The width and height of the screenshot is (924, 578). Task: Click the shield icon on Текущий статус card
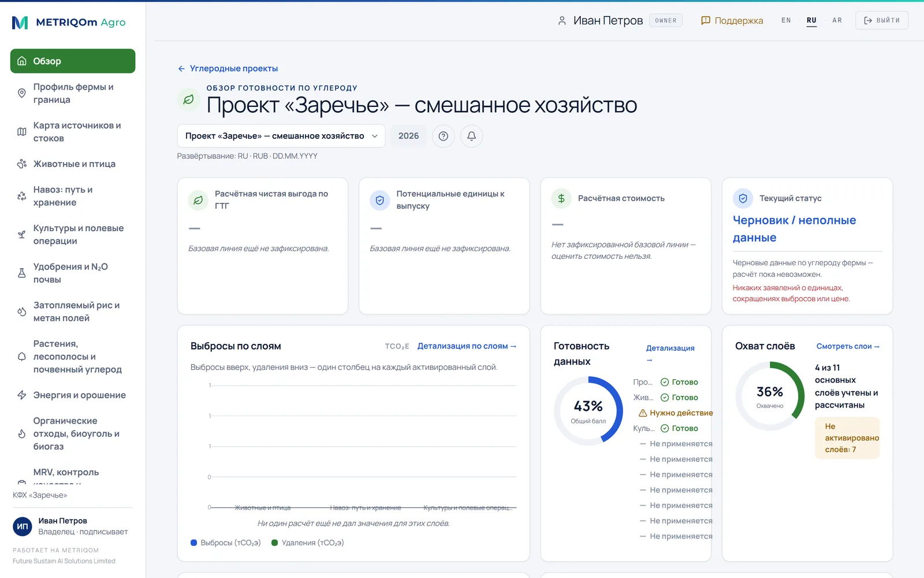coord(743,198)
